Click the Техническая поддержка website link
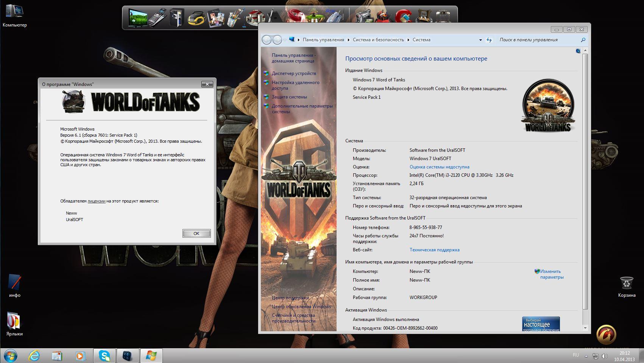 434,250
